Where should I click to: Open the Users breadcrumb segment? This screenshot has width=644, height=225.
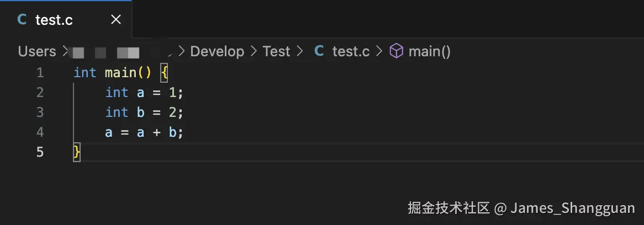[x=37, y=51]
